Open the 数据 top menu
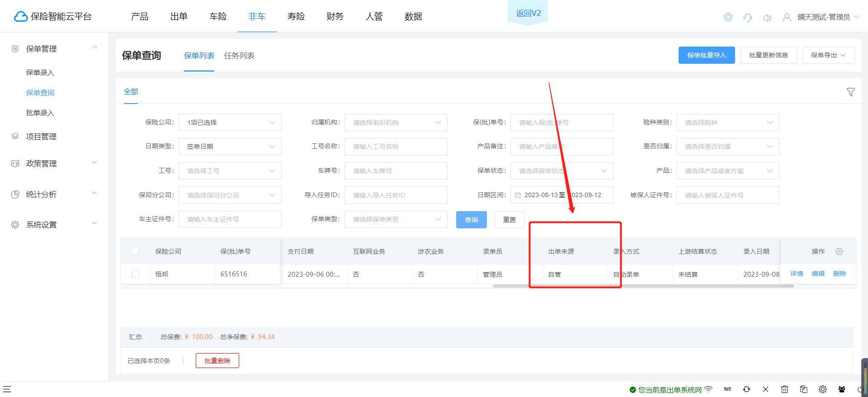Viewport: 868px width, 397px height. click(413, 17)
